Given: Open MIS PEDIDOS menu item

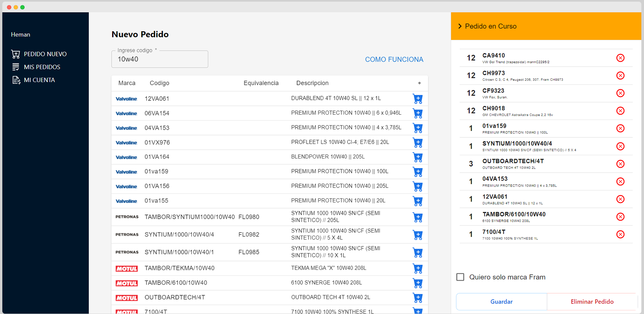Looking at the screenshot, I should coord(42,67).
